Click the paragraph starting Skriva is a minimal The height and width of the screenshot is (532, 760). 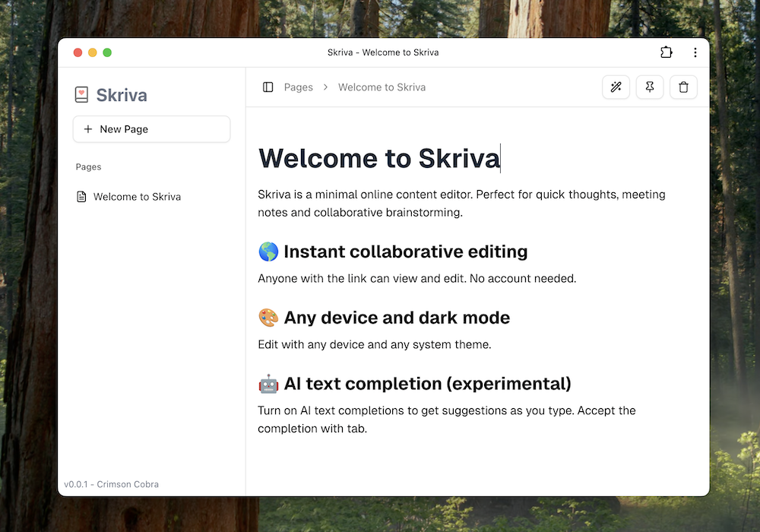click(461, 204)
